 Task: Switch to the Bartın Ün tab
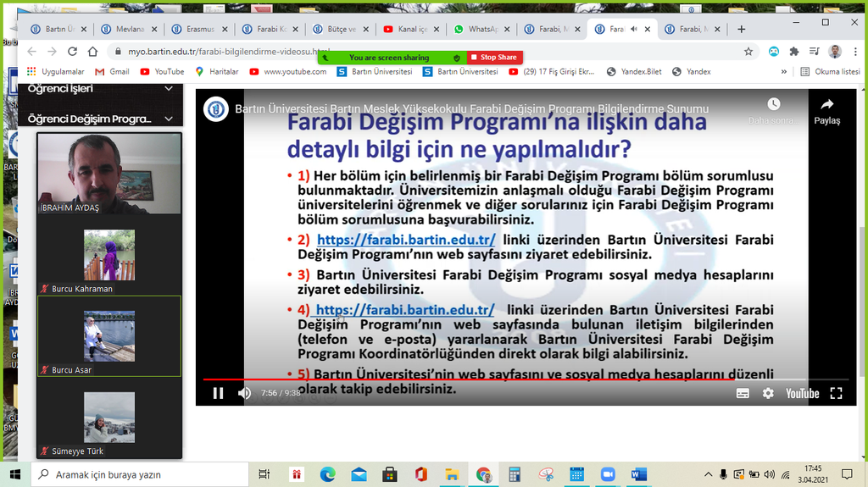tap(59, 29)
